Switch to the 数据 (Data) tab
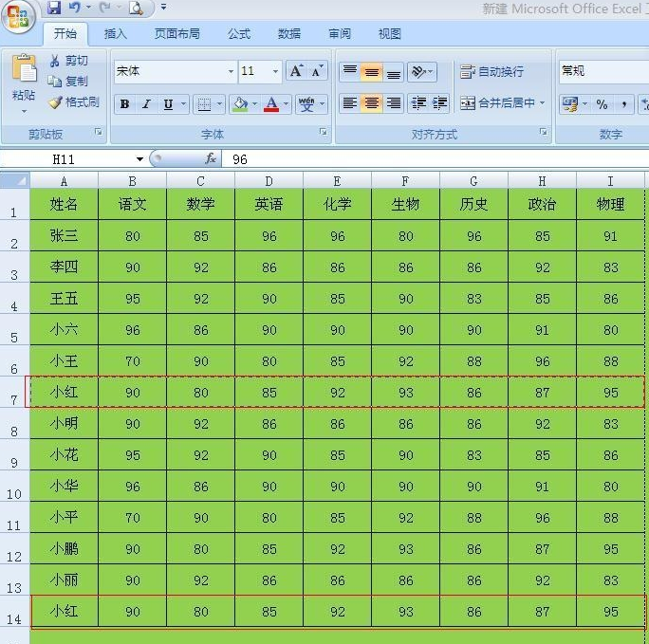The image size is (649, 644). pyautogui.click(x=288, y=33)
